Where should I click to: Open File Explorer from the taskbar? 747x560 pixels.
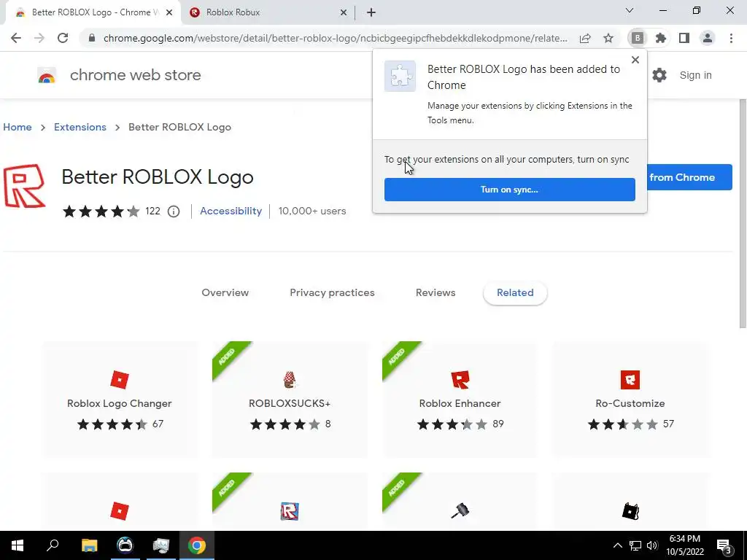coord(89,545)
